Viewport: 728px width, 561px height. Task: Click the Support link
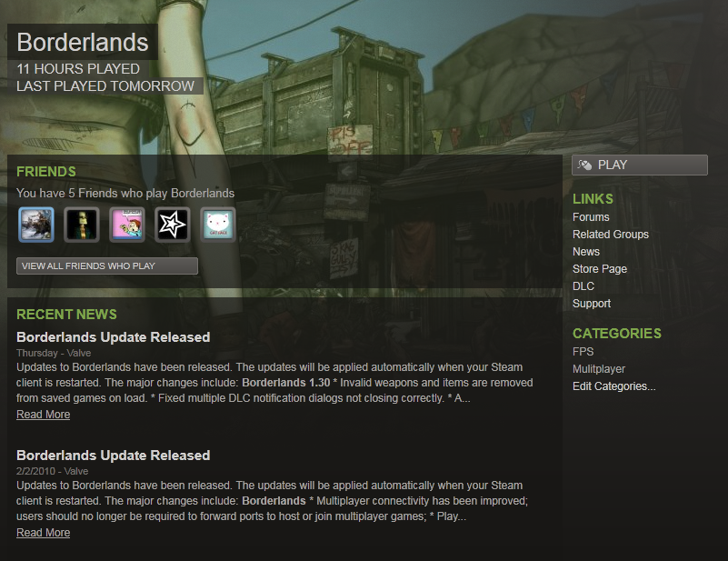[592, 304]
